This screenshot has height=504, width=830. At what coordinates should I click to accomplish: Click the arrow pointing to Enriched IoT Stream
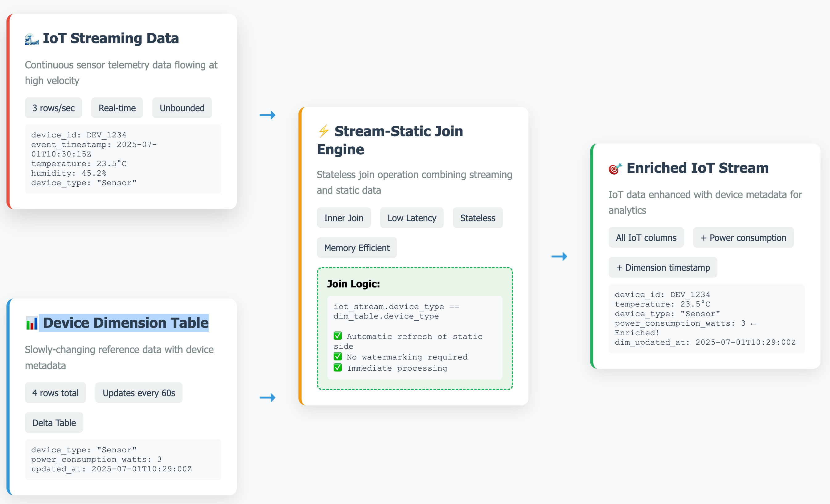(559, 257)
